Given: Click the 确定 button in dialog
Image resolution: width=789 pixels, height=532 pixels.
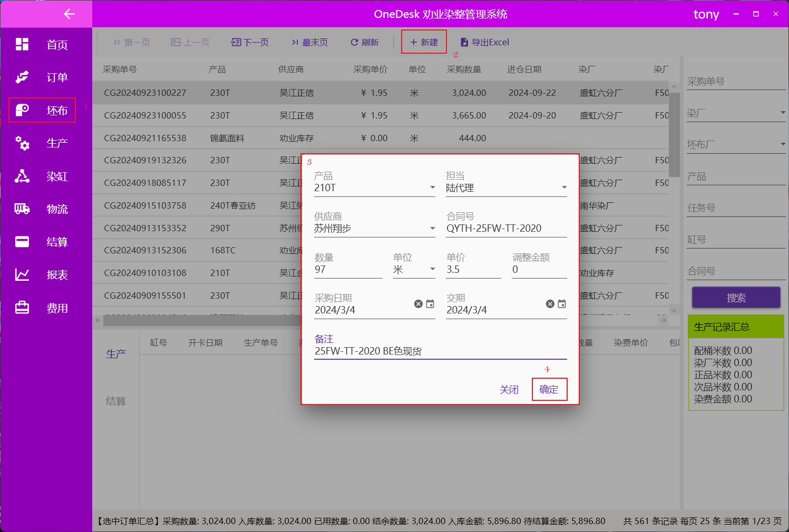Looking at the screenshot, I should tap(549, 389).
